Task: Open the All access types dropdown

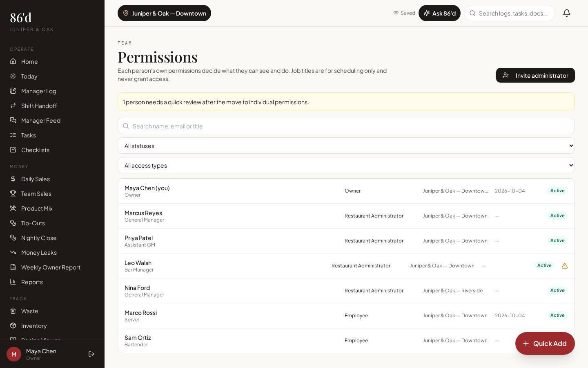Action: pos(346,165)
